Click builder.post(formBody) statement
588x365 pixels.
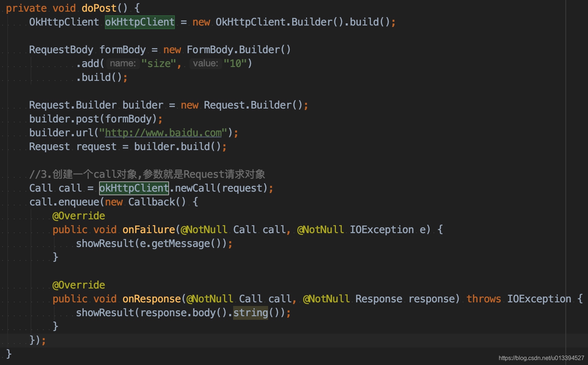96,119
